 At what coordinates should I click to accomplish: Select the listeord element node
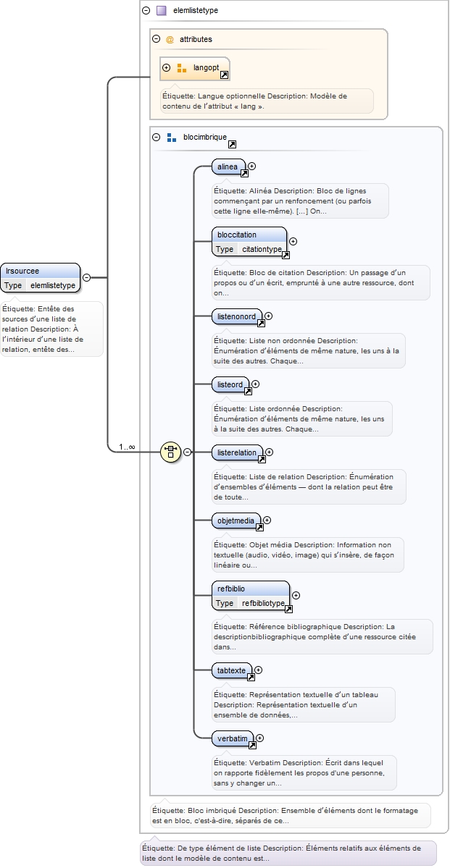tap(230, 384)
